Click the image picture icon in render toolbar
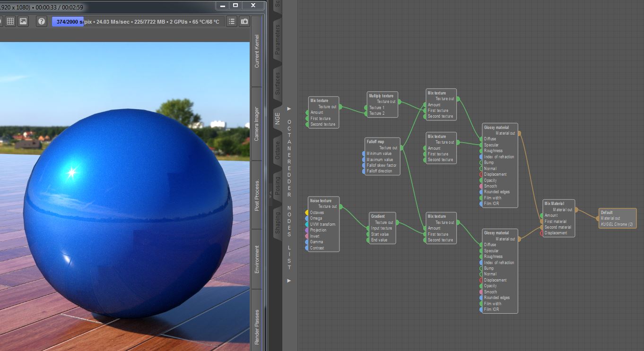 pos(23,21)
